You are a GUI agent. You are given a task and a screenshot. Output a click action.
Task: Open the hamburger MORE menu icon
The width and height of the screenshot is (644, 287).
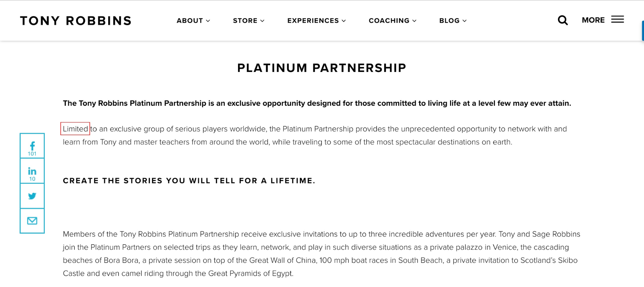point(617,19)
